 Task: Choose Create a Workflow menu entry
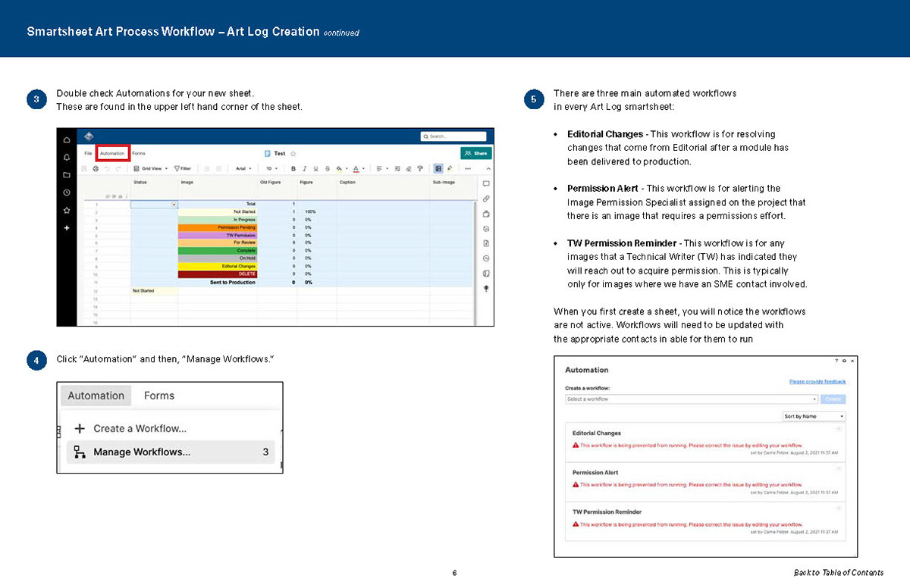[x=140, y=428]
